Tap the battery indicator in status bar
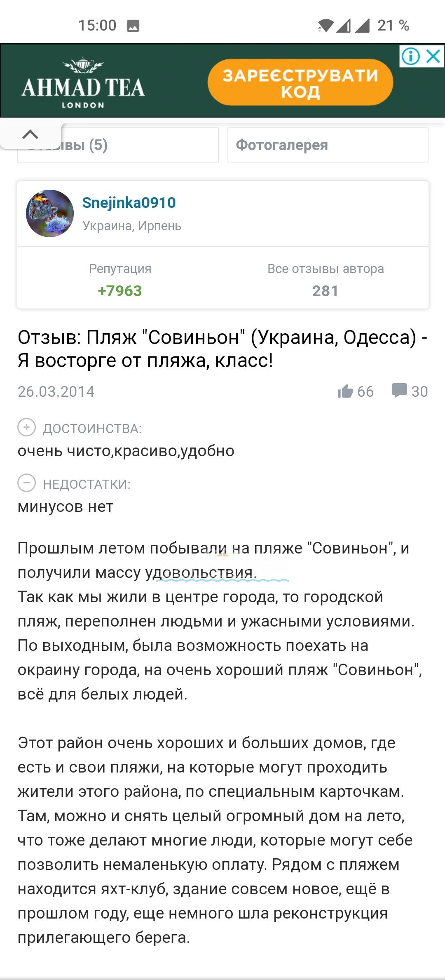This screenshot has height=980, width=445. 393,26
